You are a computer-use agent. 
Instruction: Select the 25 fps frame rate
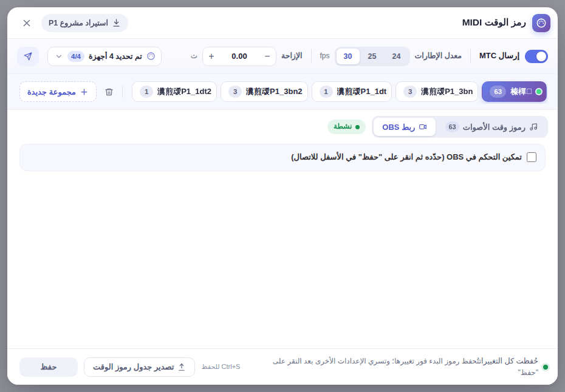[x=372, y=56]
